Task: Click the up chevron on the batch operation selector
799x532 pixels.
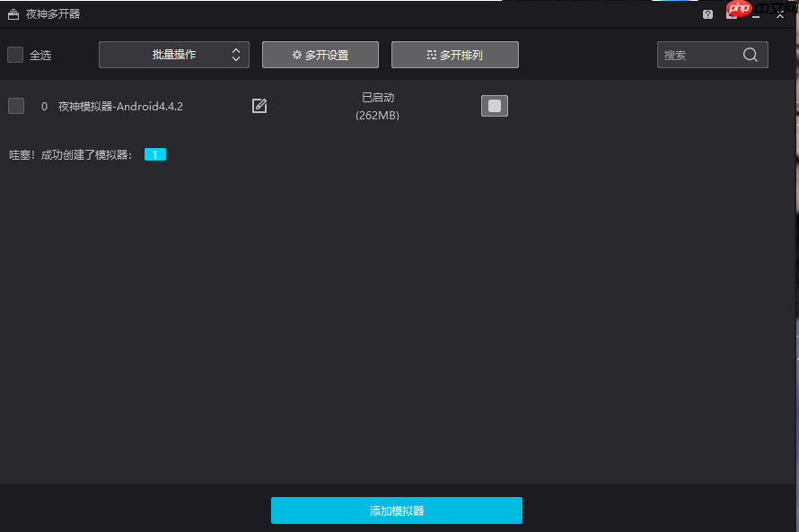Action: (237, 49)
